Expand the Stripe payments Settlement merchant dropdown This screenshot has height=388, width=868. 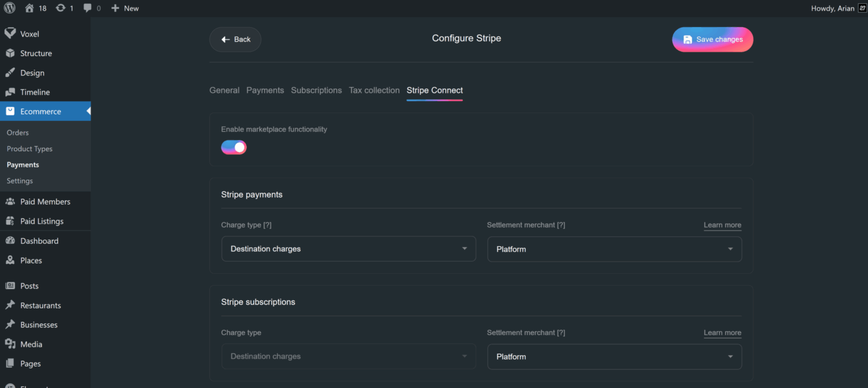[614, 249]
